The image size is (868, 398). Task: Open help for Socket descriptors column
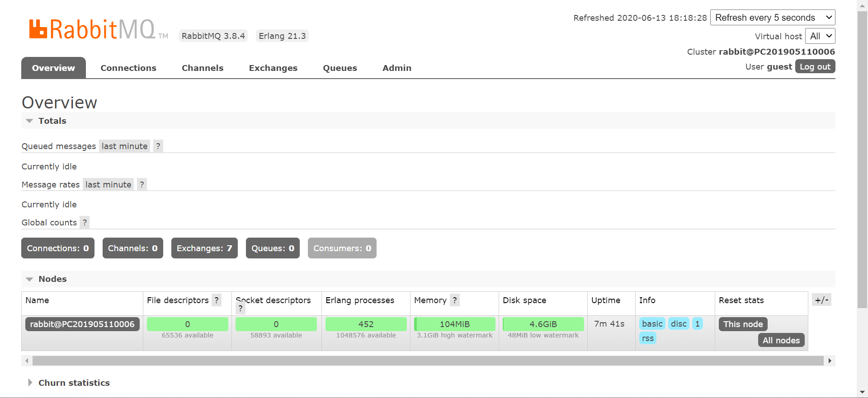coord(241,309)
